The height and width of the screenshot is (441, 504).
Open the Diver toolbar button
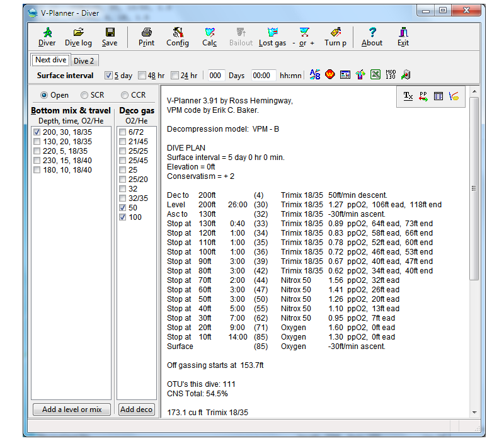(47, 37)
